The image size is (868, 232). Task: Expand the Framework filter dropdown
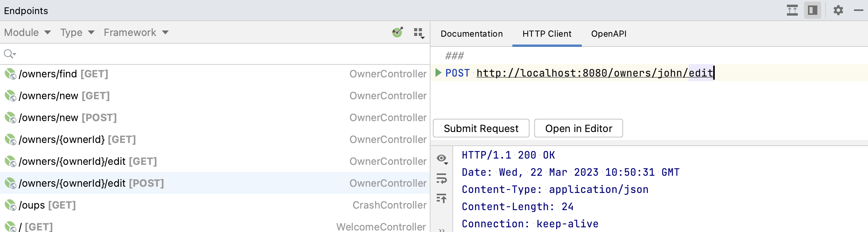point(136,32)
